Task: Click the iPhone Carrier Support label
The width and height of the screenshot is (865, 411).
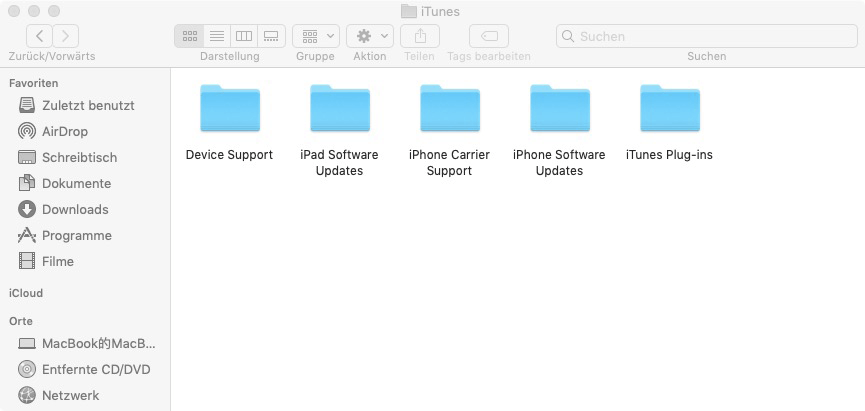Action: pos(450,163)
